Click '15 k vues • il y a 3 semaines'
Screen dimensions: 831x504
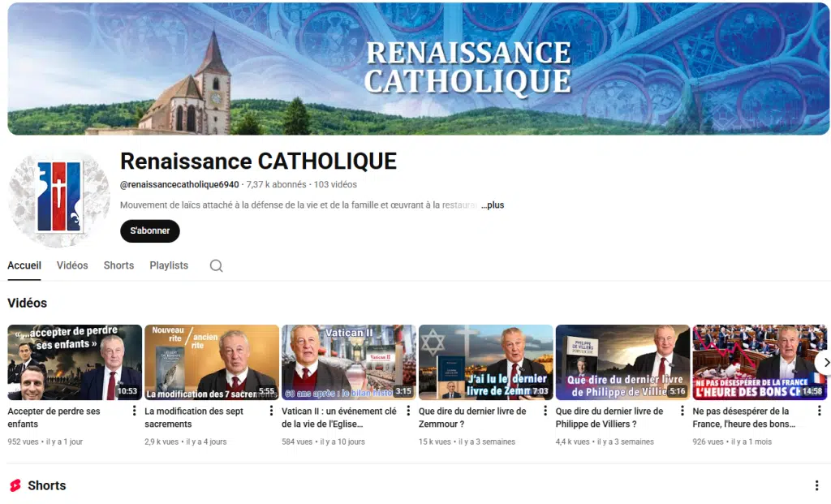pyautogui.click(x=467, y=442)
